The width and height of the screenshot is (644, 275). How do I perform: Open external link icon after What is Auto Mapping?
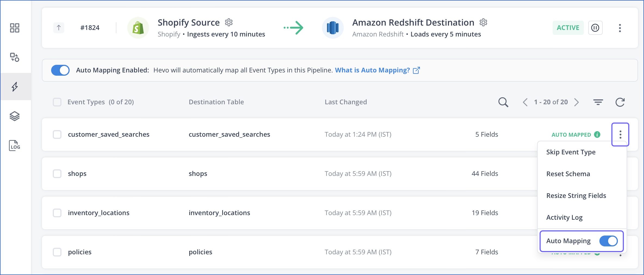click(416, 70)
